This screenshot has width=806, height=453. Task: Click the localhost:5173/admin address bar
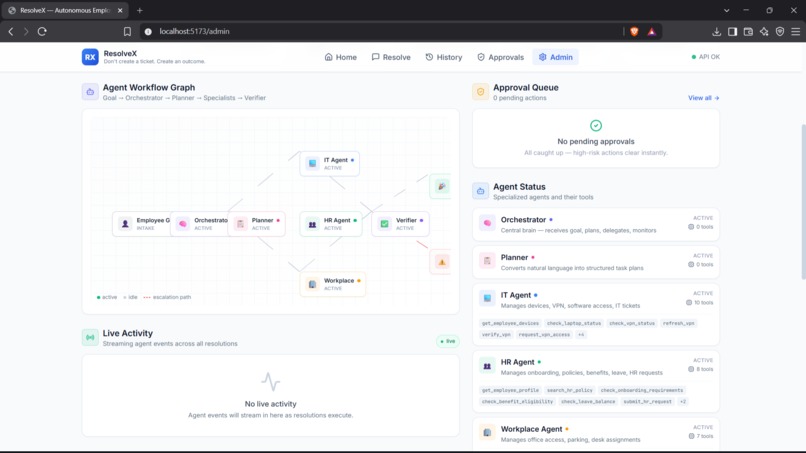[380, 31]
